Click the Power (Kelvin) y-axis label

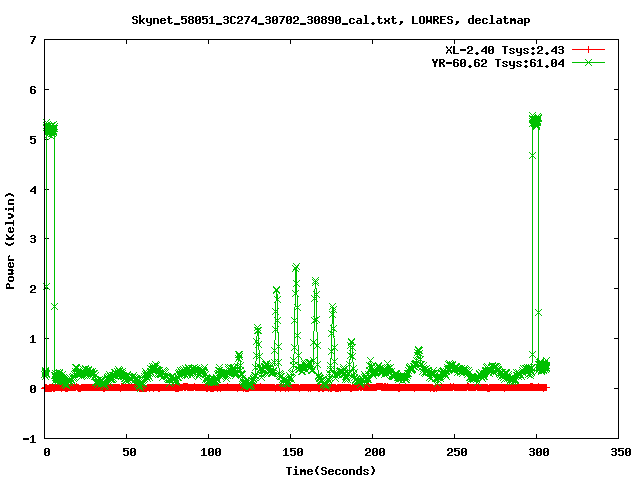click(10, 241)
